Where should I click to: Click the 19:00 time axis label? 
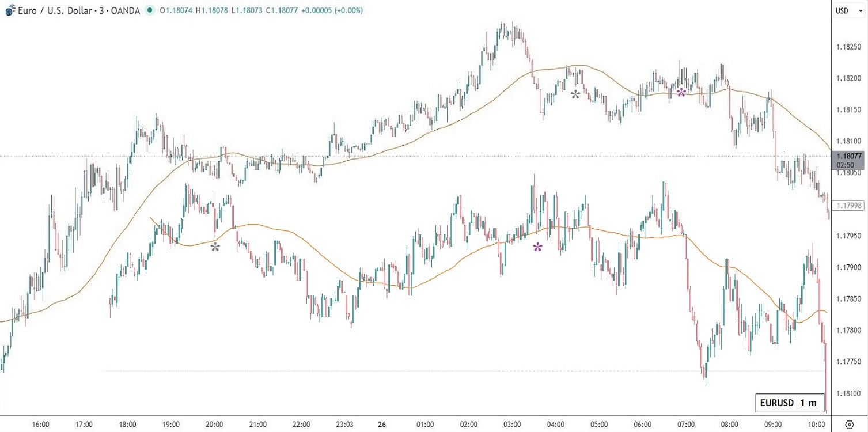[x=170, y=425]
